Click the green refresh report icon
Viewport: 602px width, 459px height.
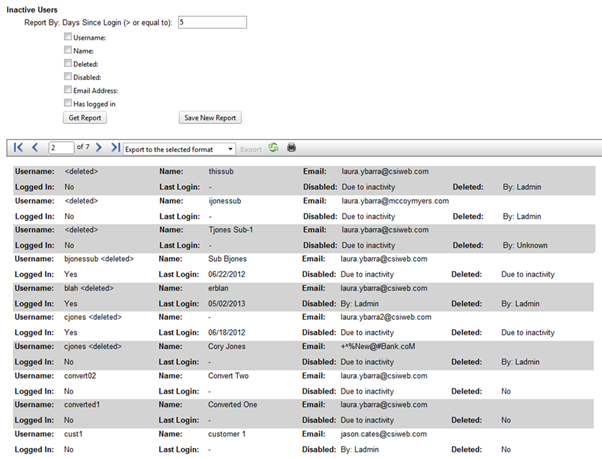tap(272, 148)
